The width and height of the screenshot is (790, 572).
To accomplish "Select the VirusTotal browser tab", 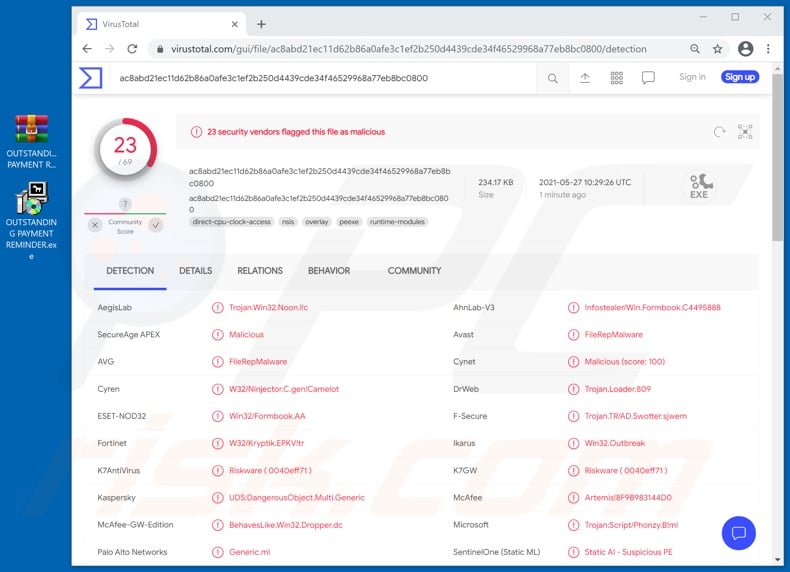I will 161,24.
